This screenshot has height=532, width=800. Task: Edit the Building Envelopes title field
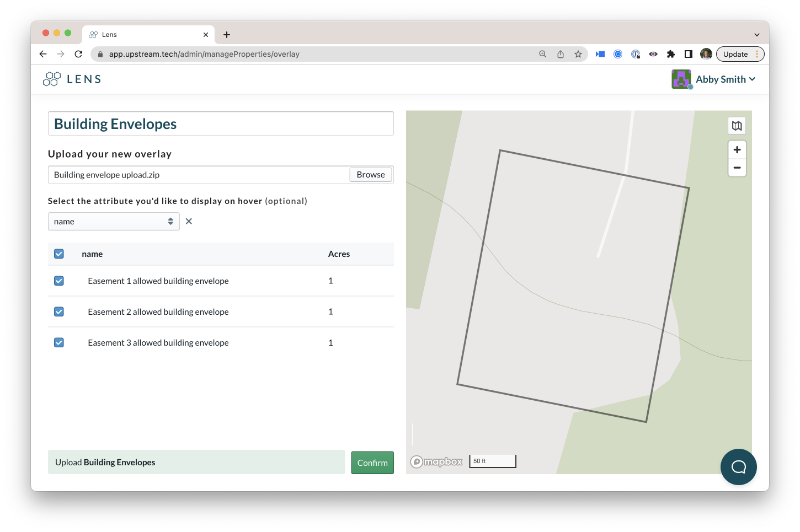pos(221,123)
